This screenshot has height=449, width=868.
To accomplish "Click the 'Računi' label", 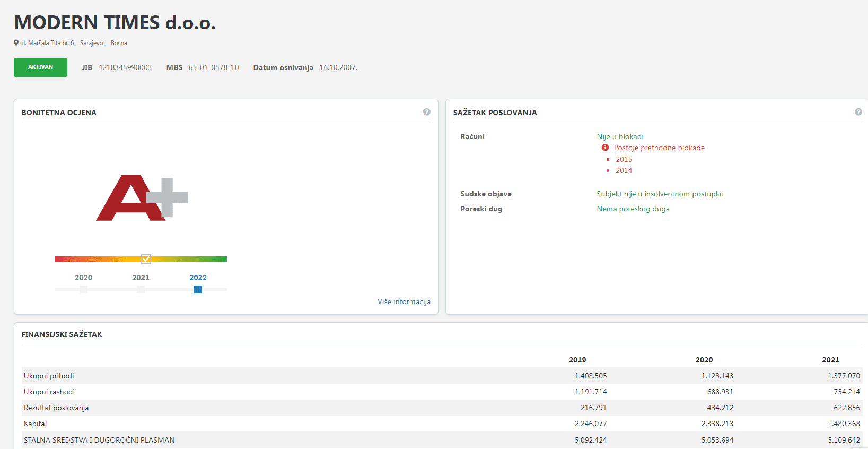I will click(472, 136).
